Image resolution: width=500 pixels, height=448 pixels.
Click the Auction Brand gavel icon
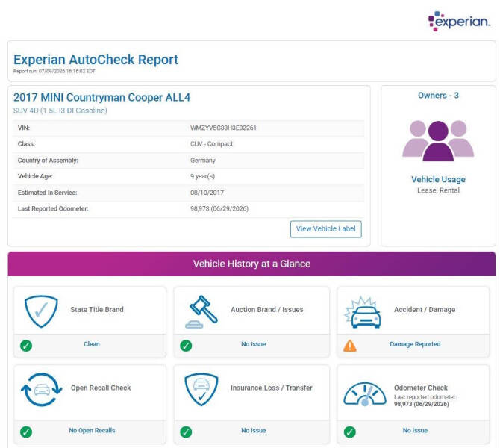pyautogui.click(x=201, y=312)
